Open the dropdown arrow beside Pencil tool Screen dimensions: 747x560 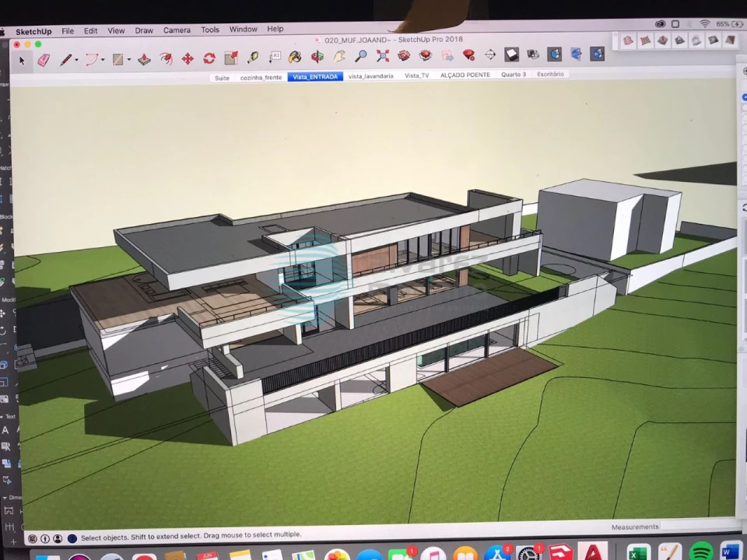tap(76, 61)
